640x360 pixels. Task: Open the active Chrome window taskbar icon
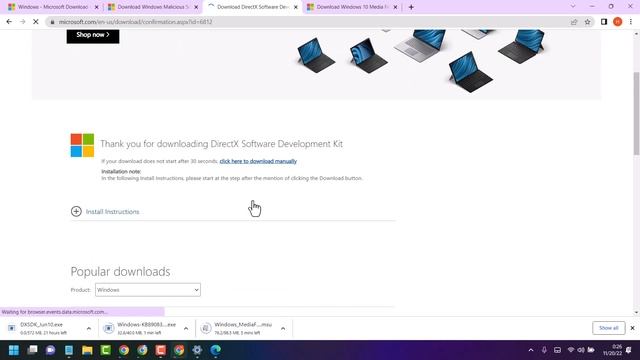(x=179, y=350)
